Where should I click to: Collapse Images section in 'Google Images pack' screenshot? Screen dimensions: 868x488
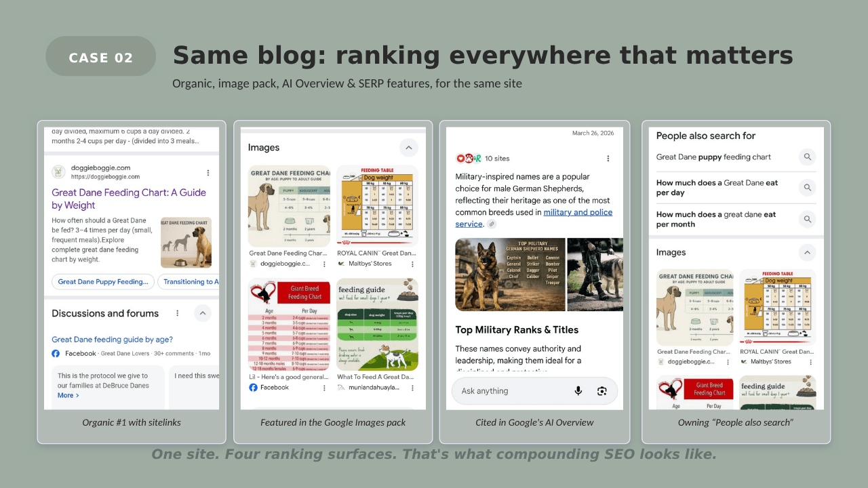408,148
